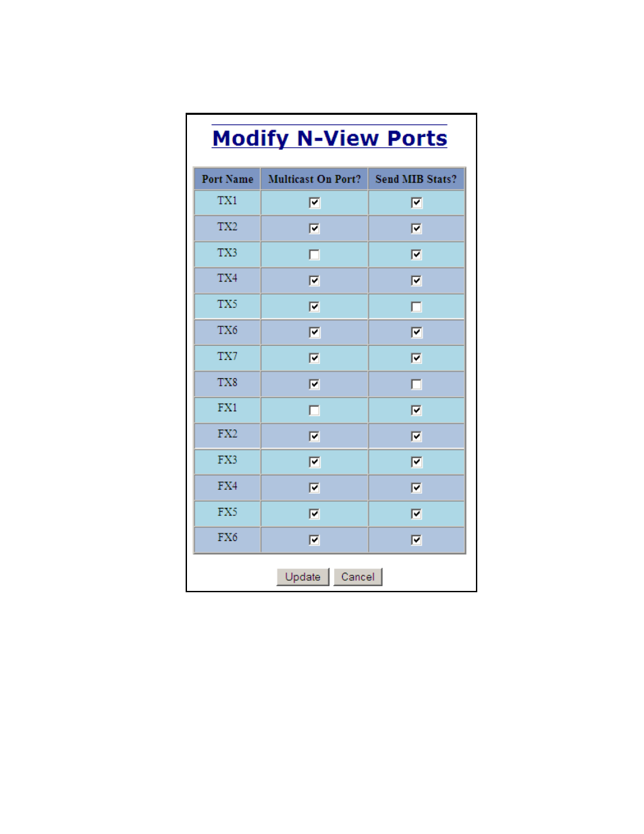Uncheck Multicast On Port for TX1
644x834 pixels.
tap(314, 203)
